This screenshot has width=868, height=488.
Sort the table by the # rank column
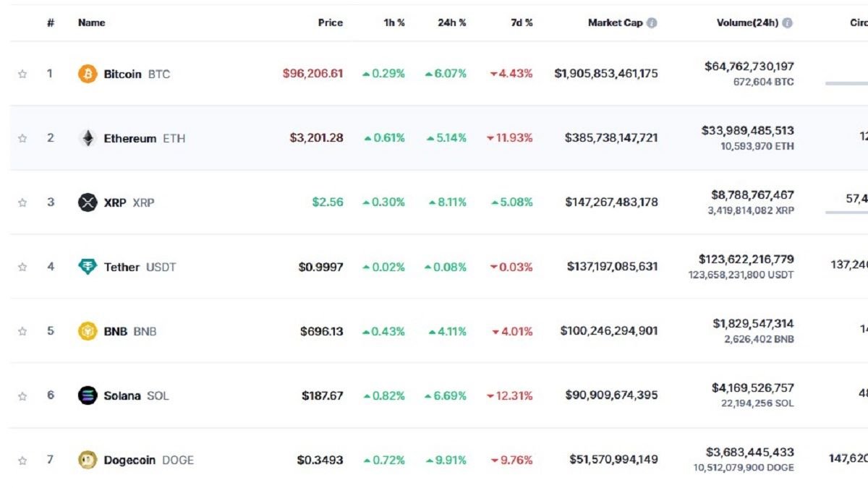[x=51, y=23]
